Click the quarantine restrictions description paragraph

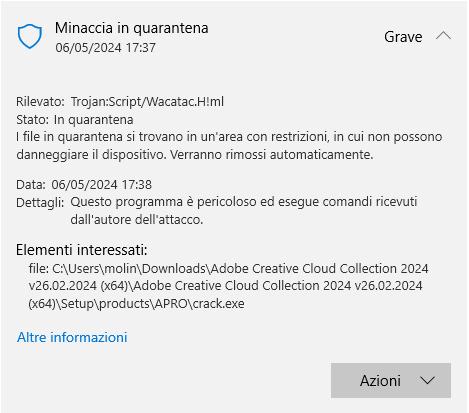(229, 146)
